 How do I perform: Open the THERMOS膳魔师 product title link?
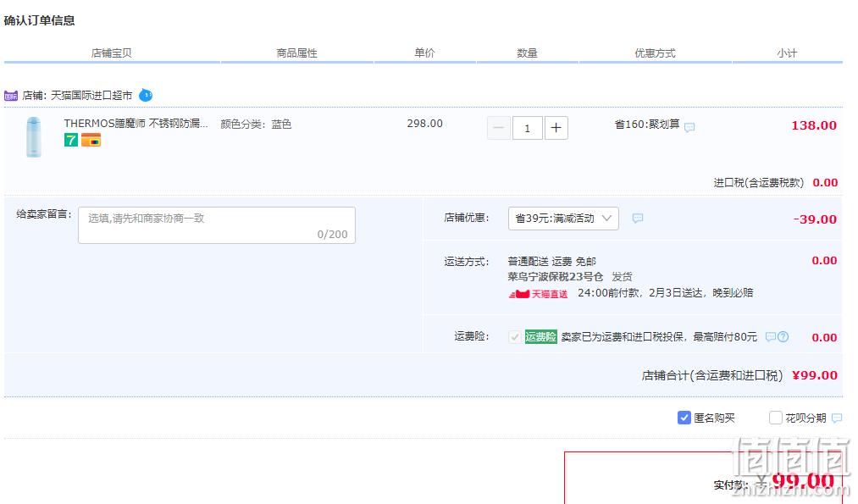[136, 124]
